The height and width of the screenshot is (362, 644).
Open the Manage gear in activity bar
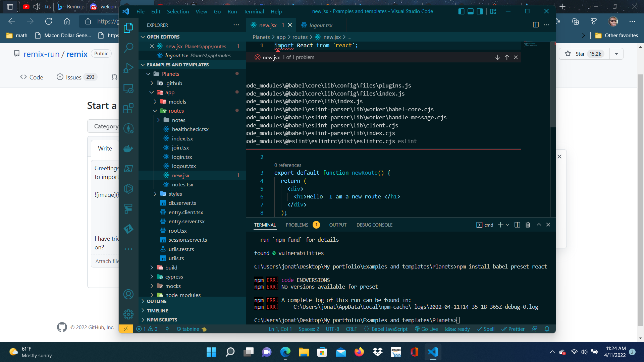[x=128, y=314]
